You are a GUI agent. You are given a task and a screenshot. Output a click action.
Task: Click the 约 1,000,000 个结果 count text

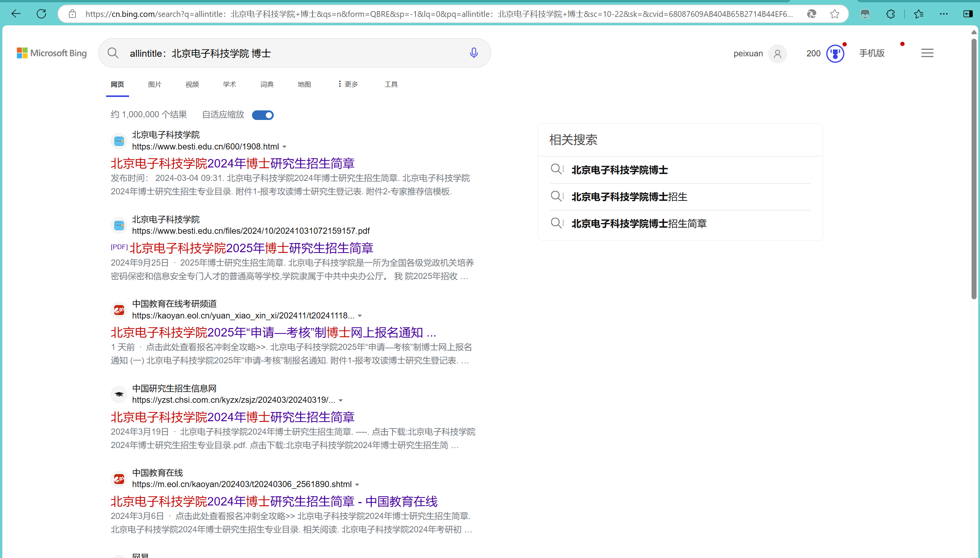149,115
